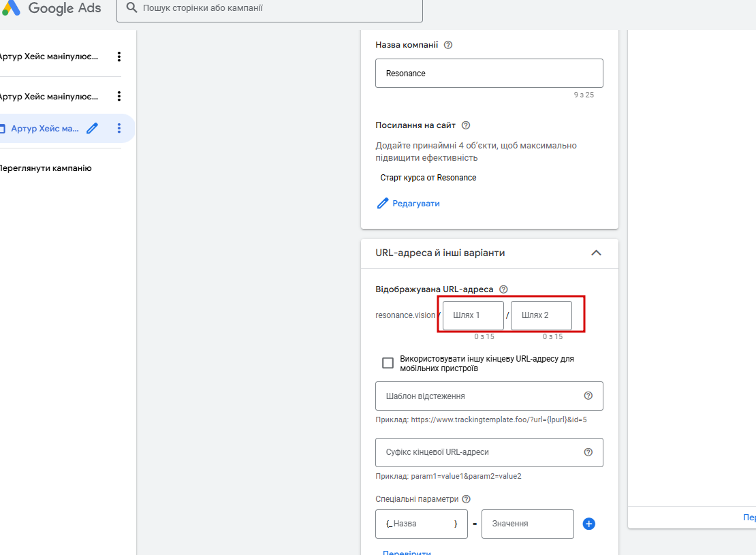Enable the different mobile final URL checkbox

point(388,363)
